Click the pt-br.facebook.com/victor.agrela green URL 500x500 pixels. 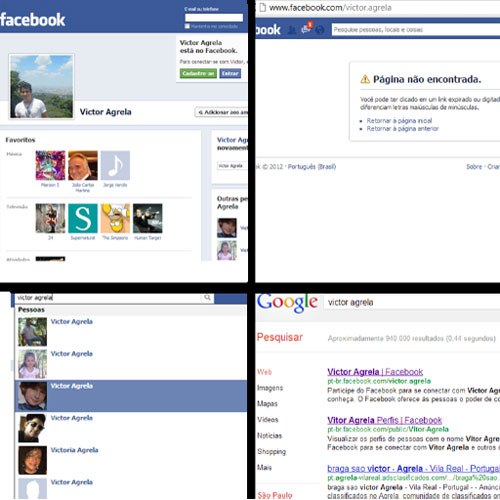coord(379,381)
